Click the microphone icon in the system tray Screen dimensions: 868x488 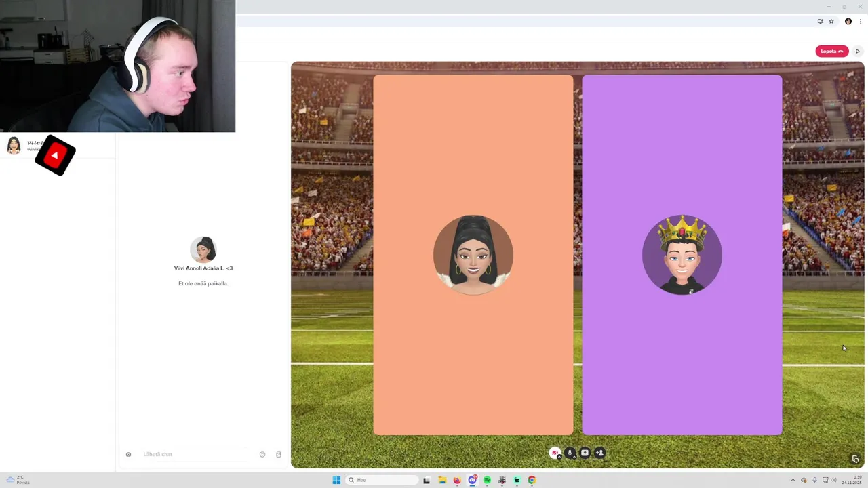point(814,480)
